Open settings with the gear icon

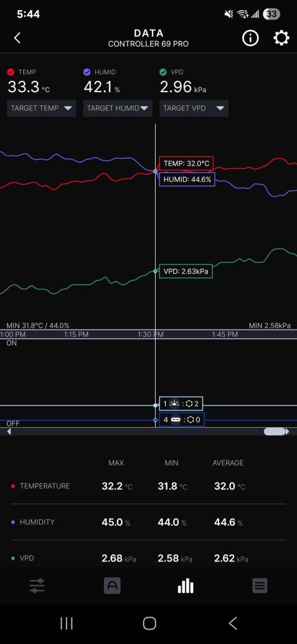click(x=282, y=38)
